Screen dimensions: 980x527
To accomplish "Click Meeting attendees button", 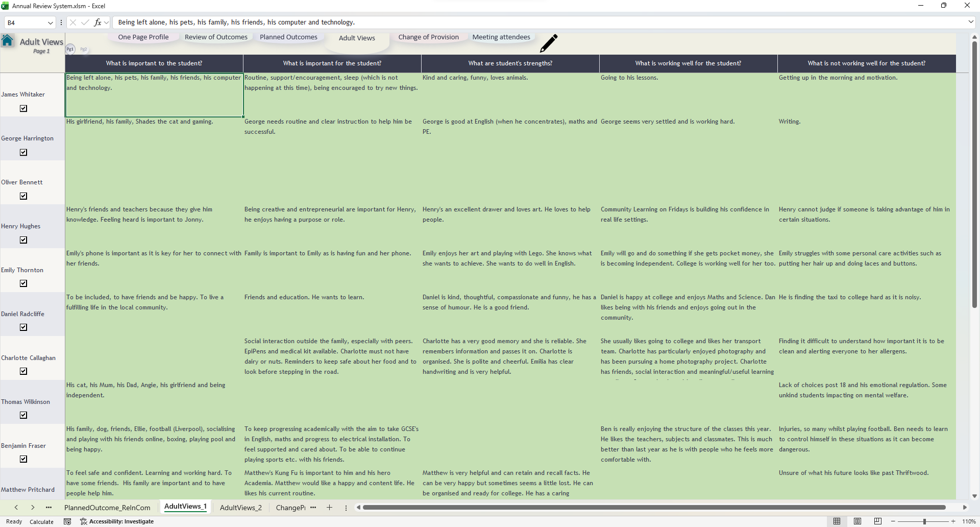I will pyautogui.click(x=501, y=37).
